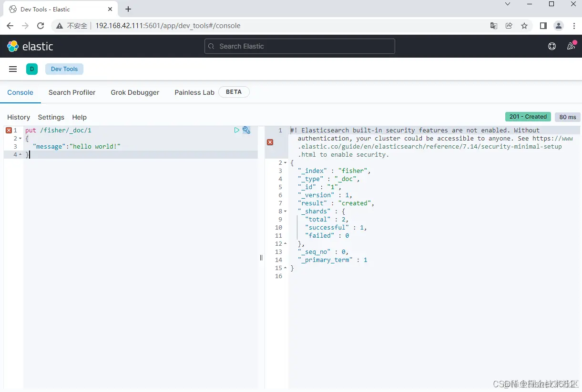Collapse the response object at line 2
This screenshot has height=392, width=582.
[x=285, y=162]
